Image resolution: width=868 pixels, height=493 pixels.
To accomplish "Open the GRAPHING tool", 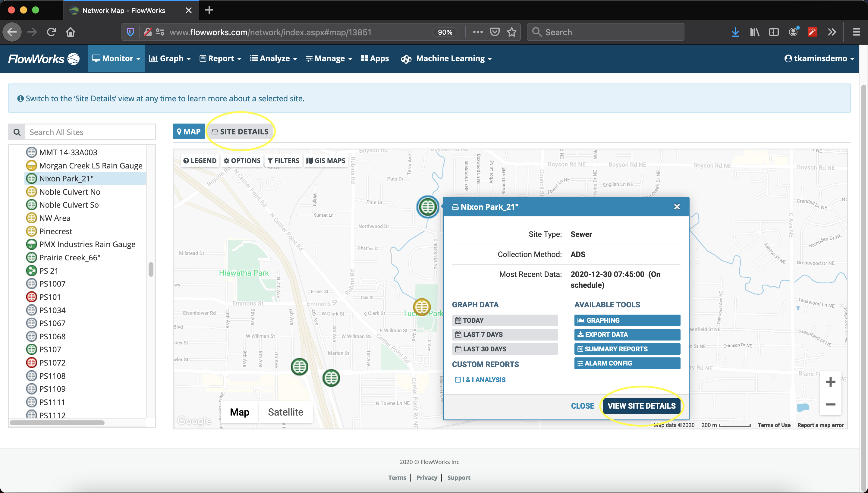I will pos(627,320).
